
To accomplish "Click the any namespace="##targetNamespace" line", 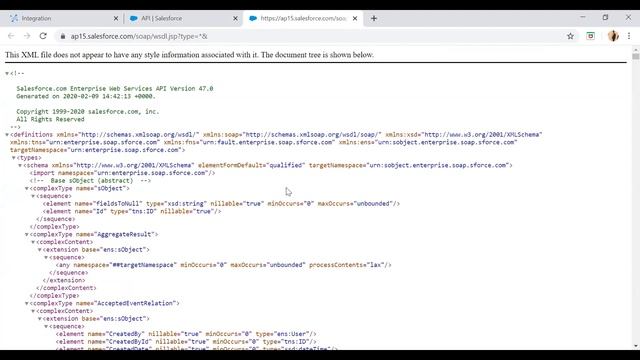I will 223,265.
